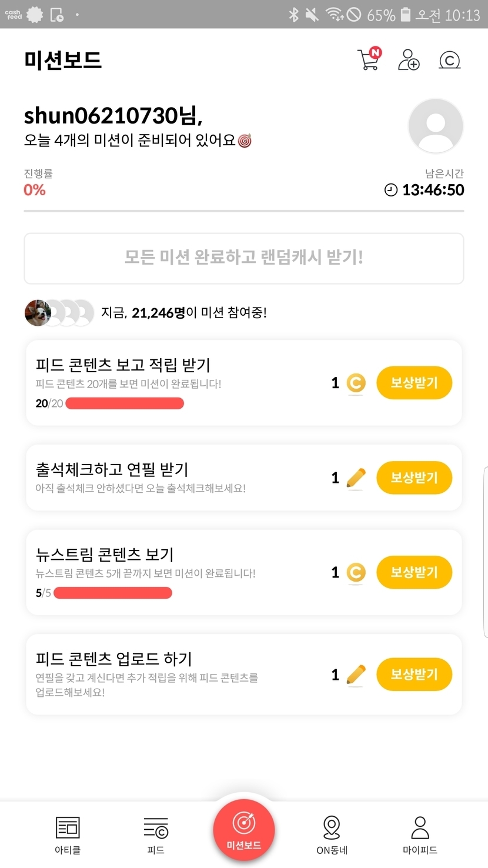Tap the participant avatars next to 21,246명
This screenshot has height=868, width=488.
click(59, 313)
